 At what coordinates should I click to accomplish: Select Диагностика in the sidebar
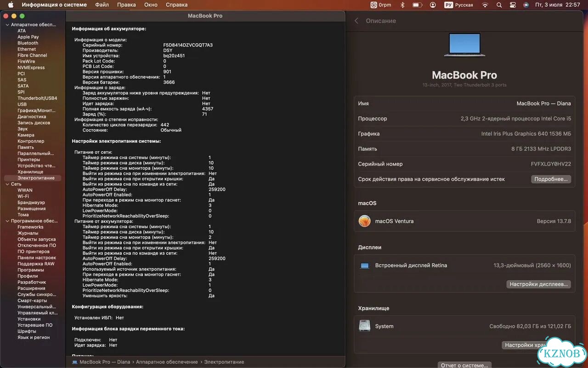(32, 116)
